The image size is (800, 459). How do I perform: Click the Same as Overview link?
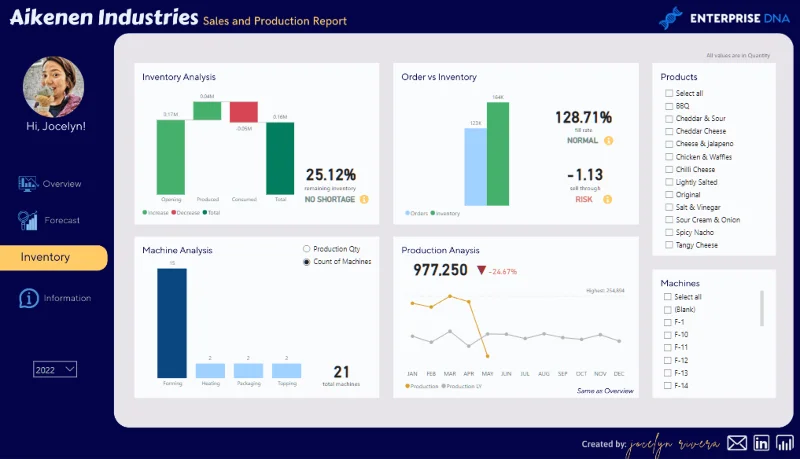605,391
